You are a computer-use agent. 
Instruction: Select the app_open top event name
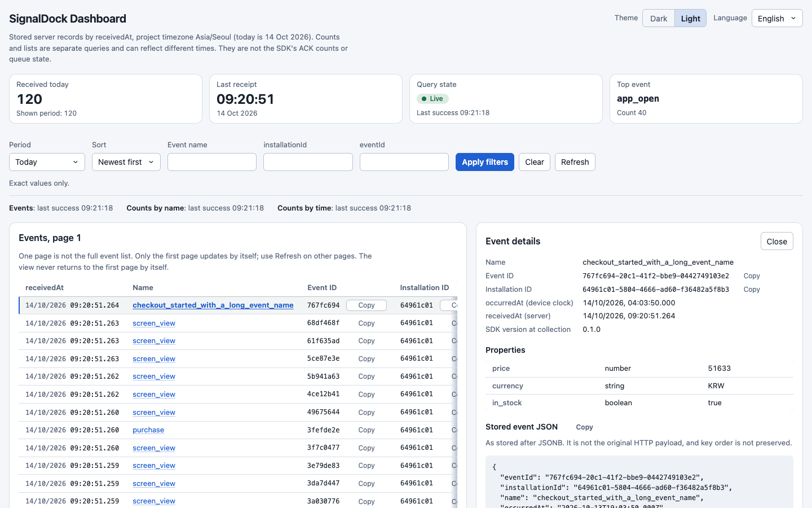[x=638, y=99]
